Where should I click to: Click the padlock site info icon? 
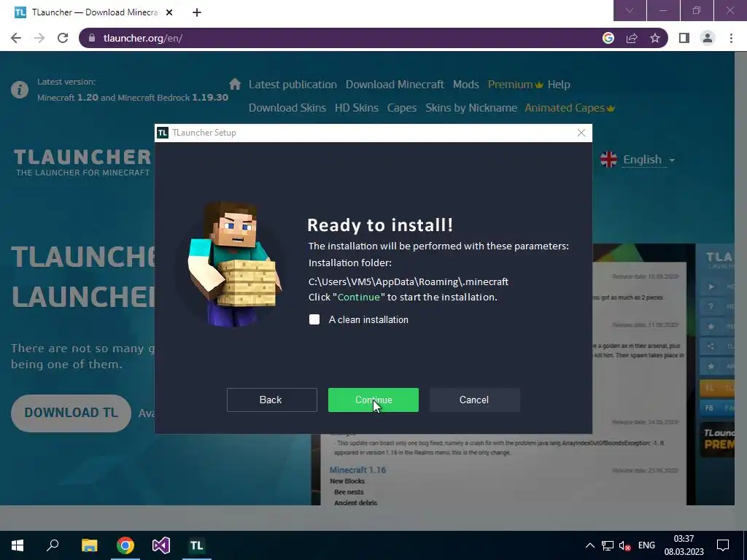[93, 38]
